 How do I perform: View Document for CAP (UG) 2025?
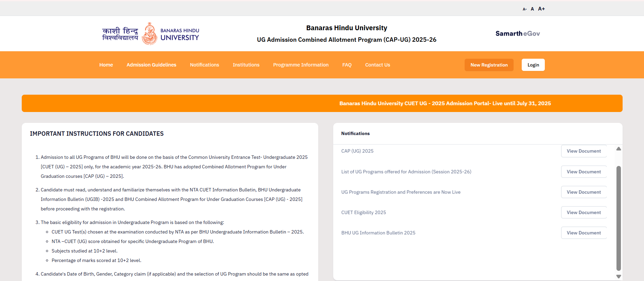(584, 151)
